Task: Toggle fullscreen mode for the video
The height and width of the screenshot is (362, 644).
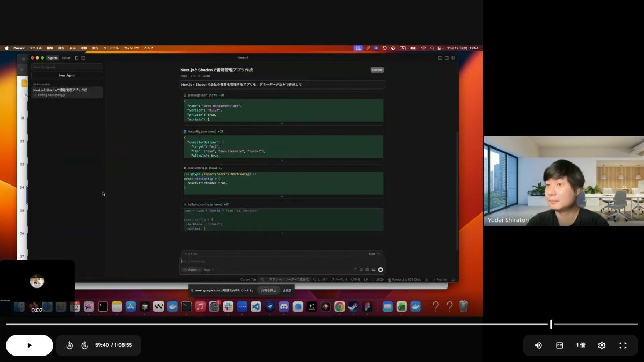Action: tap(623, 345)
